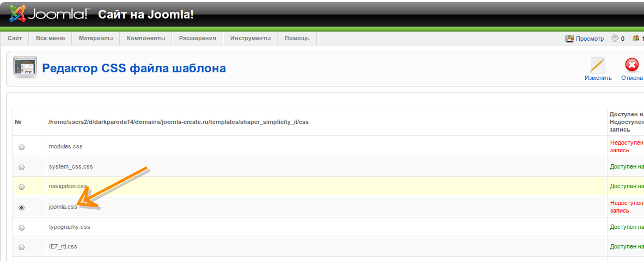Screen dimensions: 644x261
Task: Expand the Материалы menu
Action: pyautogui.click(x=96, y=39)
